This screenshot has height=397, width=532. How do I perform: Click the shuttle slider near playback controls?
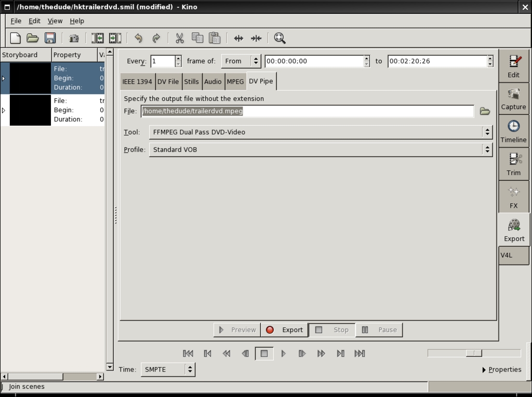(x=473, y=353)
